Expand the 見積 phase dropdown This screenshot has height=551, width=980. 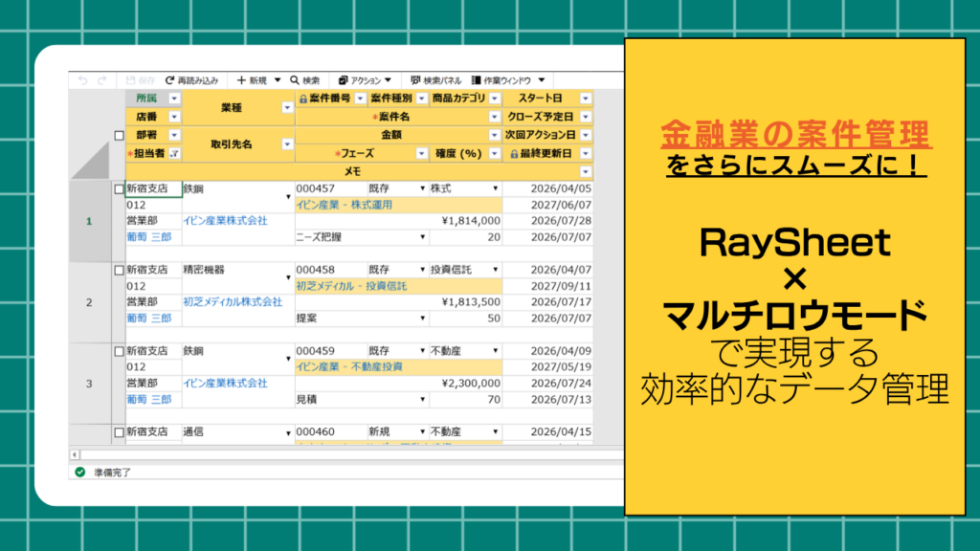[422, 400]
